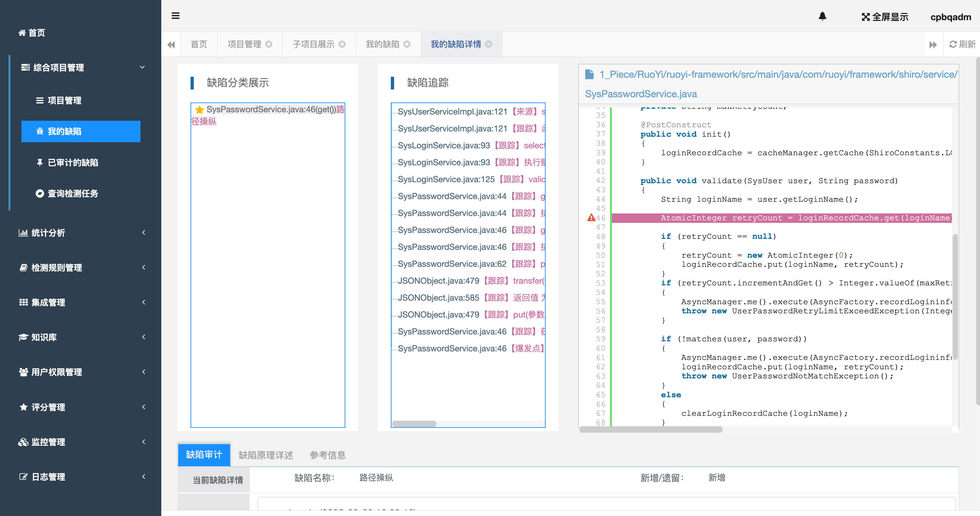Select SysLoginService.java:125 【跟踪】 trace entry
980x516 pixels.
pyautogui.click(x=471, y=180)
